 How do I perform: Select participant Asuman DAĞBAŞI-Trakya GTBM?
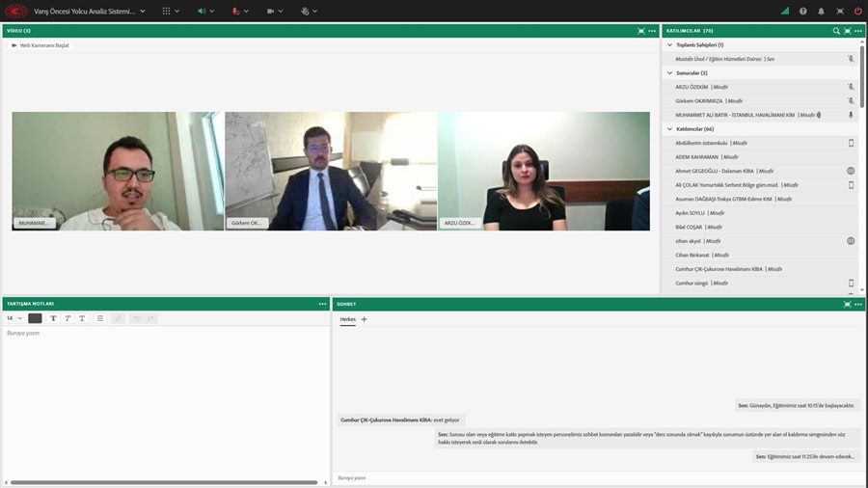coord(760,199)
